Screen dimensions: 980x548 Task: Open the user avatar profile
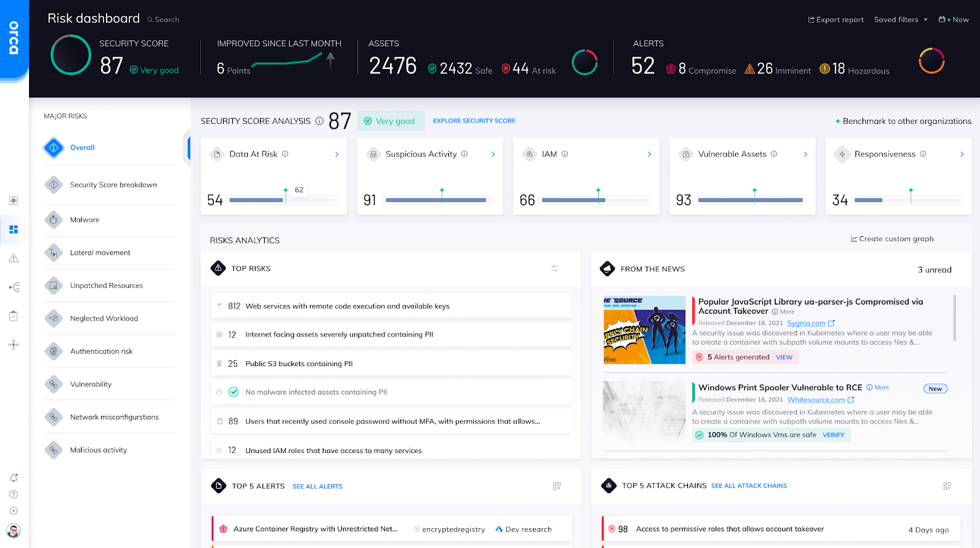point(14,531)
